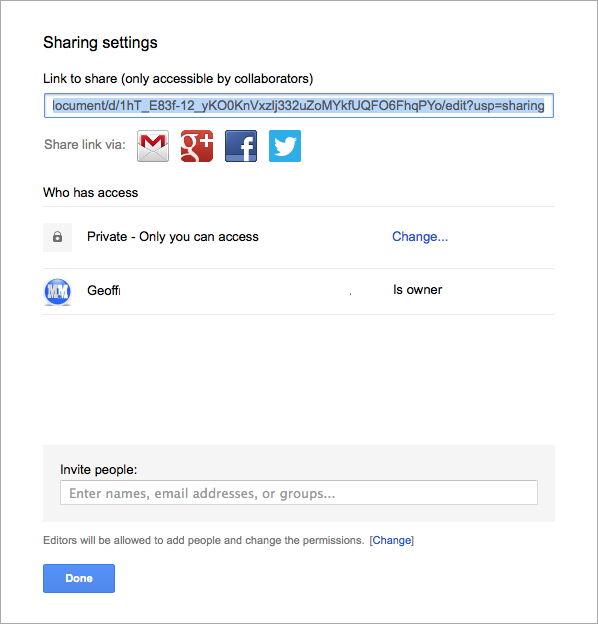This screenshot has height=624, width=598.
Task: Click the Private - Only you can access row
Action: [x=299, y=238]
